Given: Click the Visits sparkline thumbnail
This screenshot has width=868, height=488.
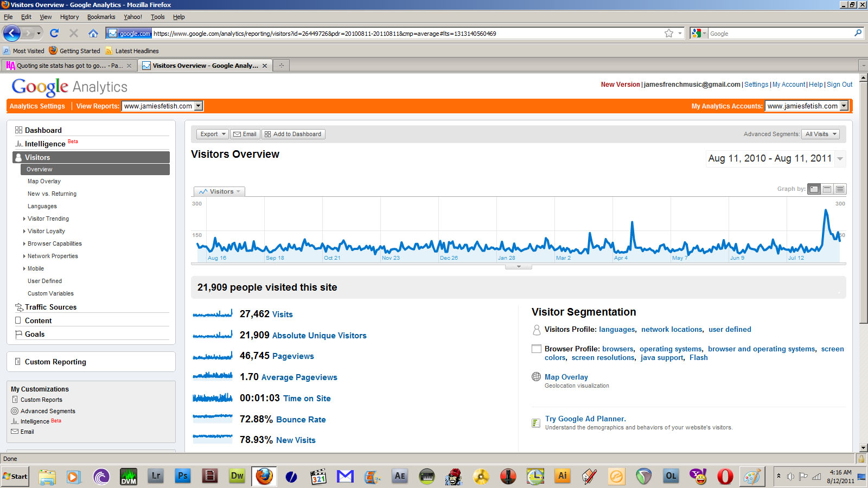Looking at the screenshot, I should (213, 314).
